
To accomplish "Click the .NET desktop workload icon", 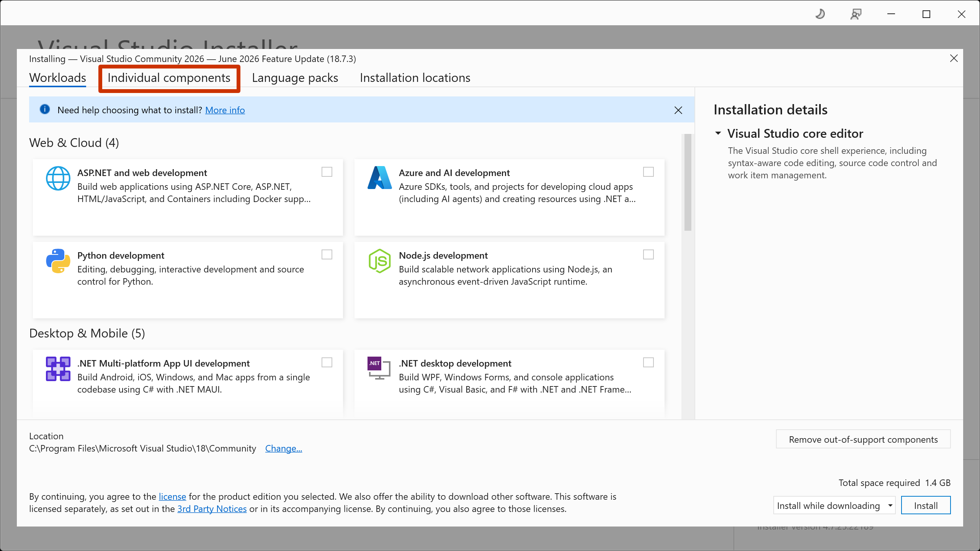I will 379,368.
